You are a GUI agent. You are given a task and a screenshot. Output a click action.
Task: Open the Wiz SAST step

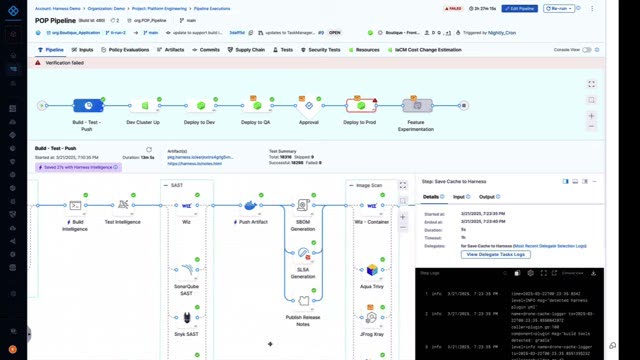[x=187, y=205]
